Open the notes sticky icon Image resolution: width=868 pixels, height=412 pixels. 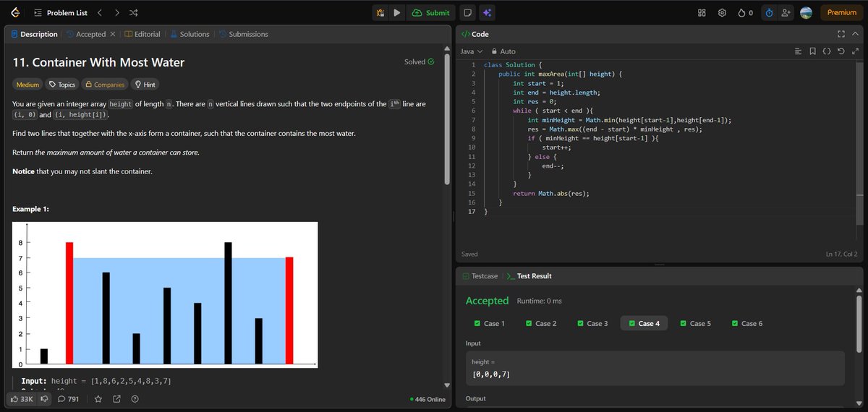tap(468, 12)
